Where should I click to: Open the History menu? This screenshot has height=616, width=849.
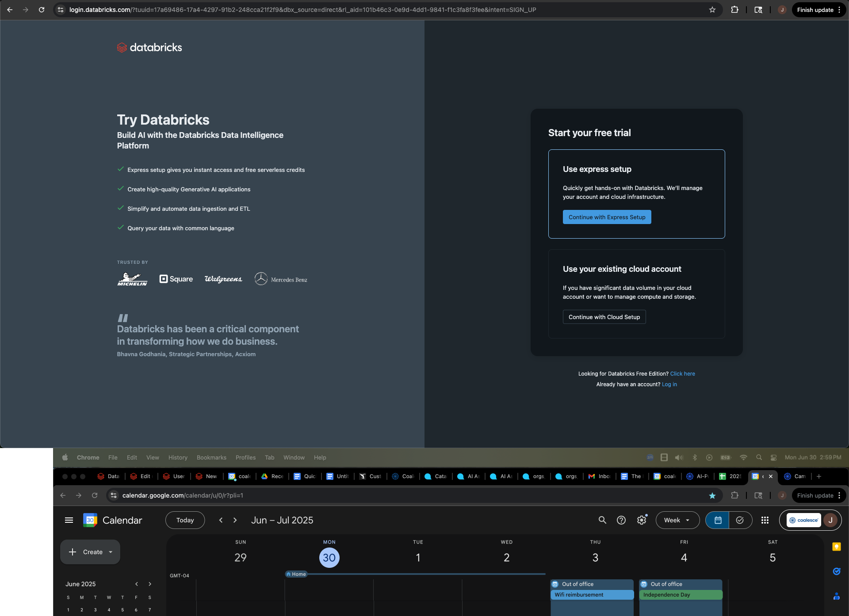[178, 457]
